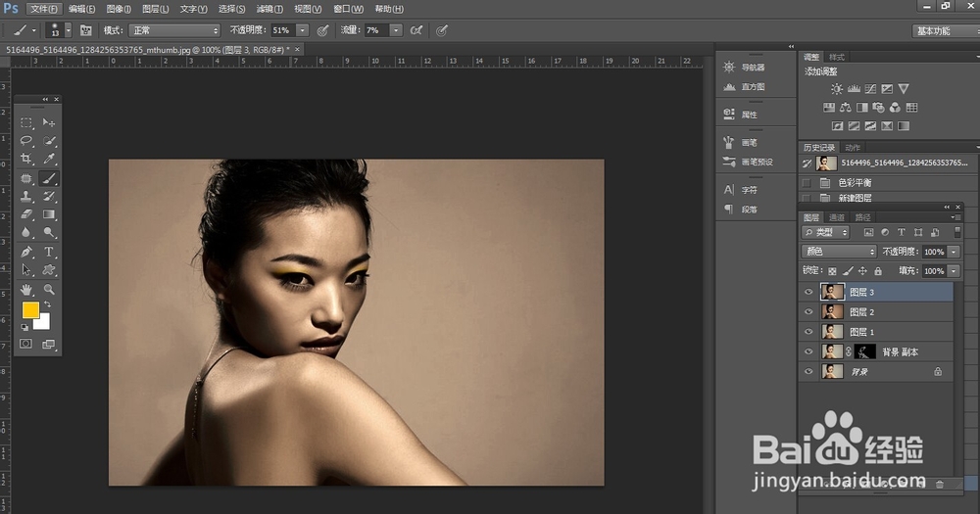This screenshot has width=980, height=514.
Task: Toggle the 色彩平衡 history state checkbox
Action: click(807, 183)
